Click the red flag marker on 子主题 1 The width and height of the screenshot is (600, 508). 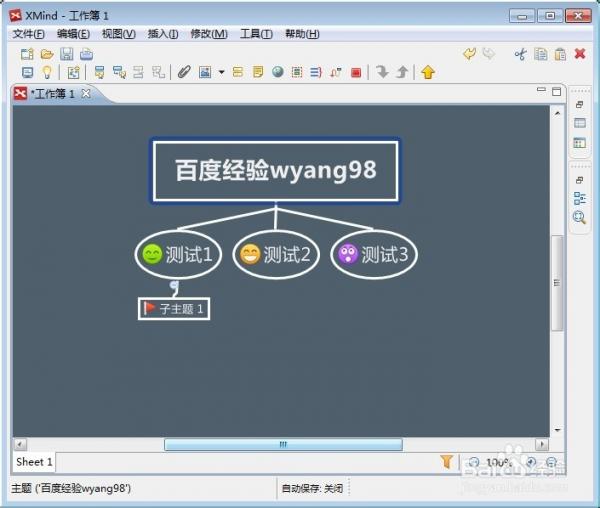pyautogui.click(x=149, y=308)
